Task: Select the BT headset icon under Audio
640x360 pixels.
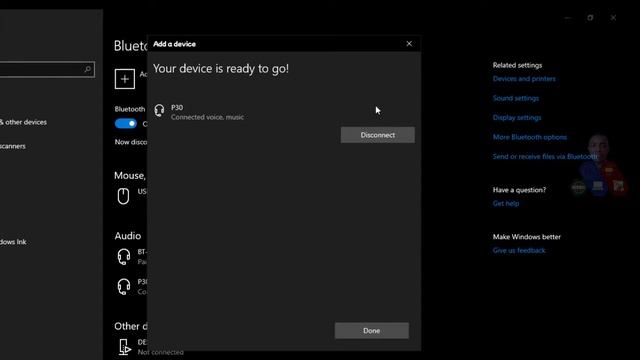Action: coord(124,257)
